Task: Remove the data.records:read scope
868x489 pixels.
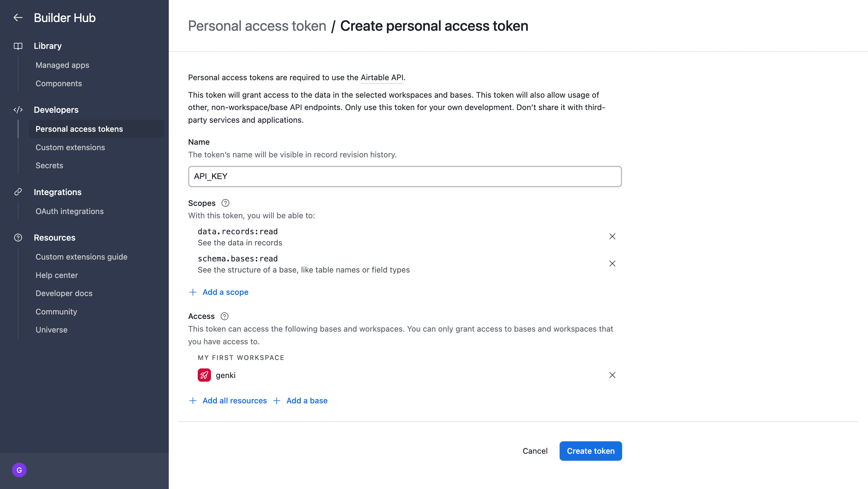Action: (612, 236)
